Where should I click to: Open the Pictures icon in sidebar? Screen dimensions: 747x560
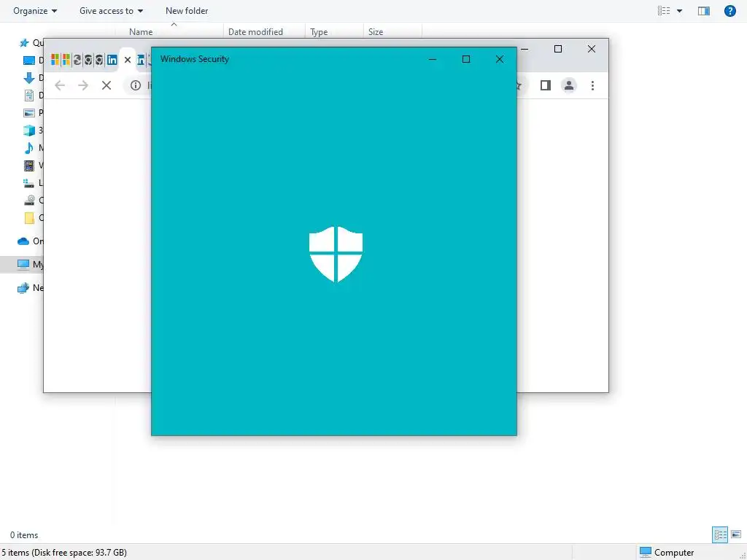pos(29,113)
